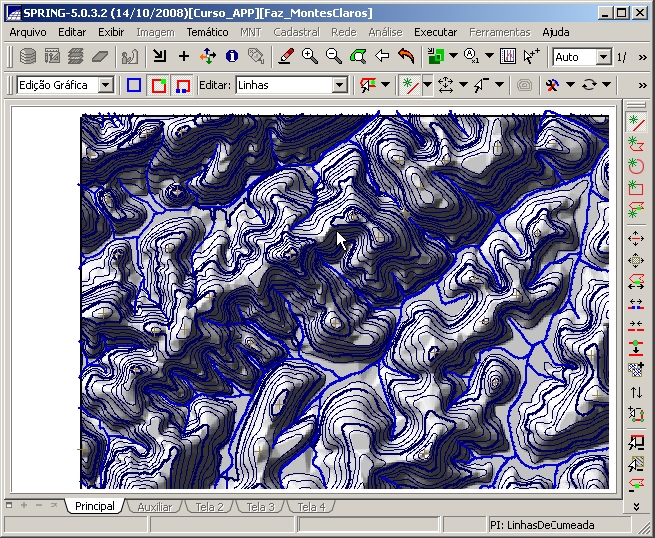Toggle the blue square edit mode button
655x538 pixels.
click(134, 86)
